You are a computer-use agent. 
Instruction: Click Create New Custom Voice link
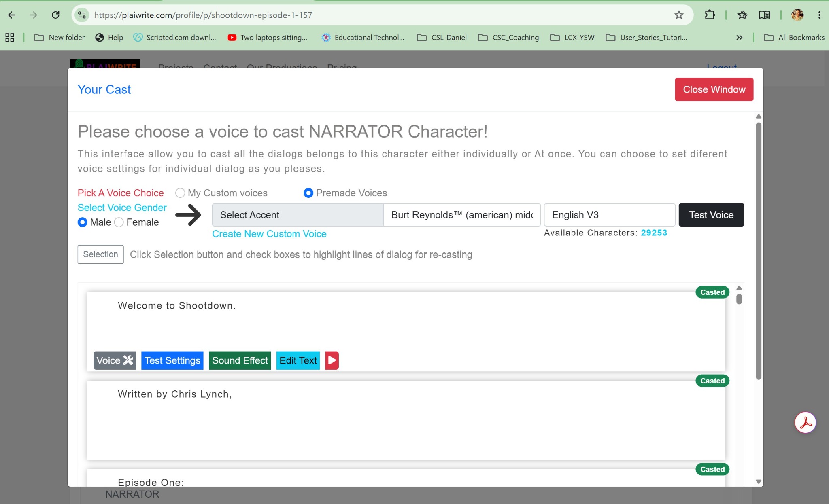pyautogui.click(x=269, y=234)
